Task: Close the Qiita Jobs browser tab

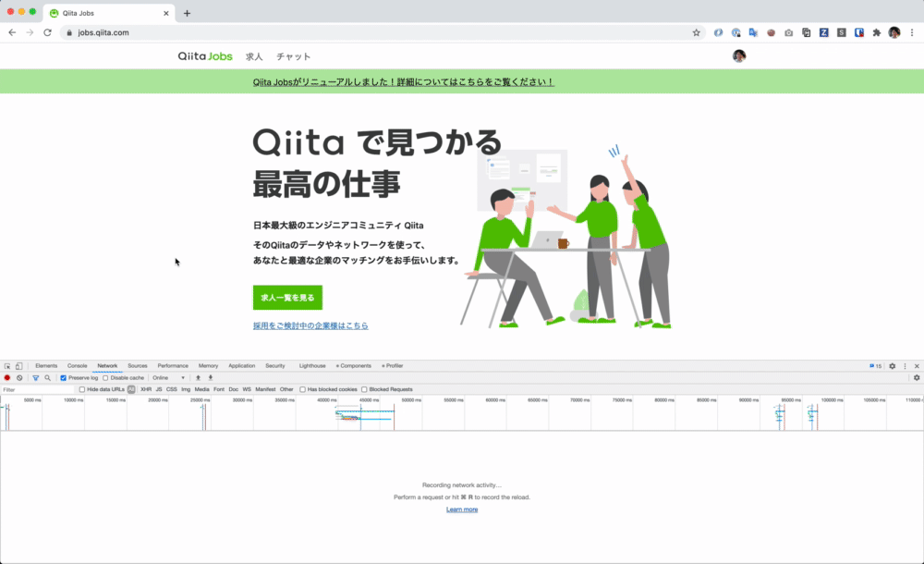Action: click(x=165, y=13)
